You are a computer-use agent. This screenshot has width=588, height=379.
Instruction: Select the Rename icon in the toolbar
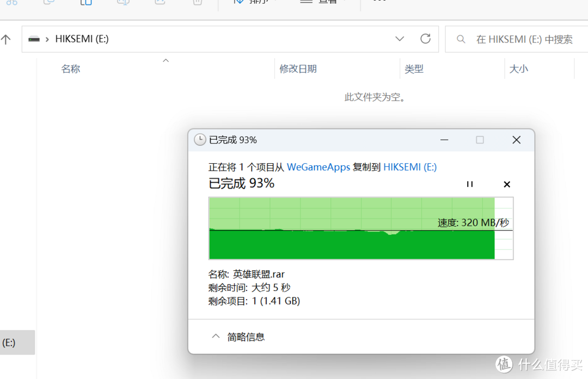(122, 3)
